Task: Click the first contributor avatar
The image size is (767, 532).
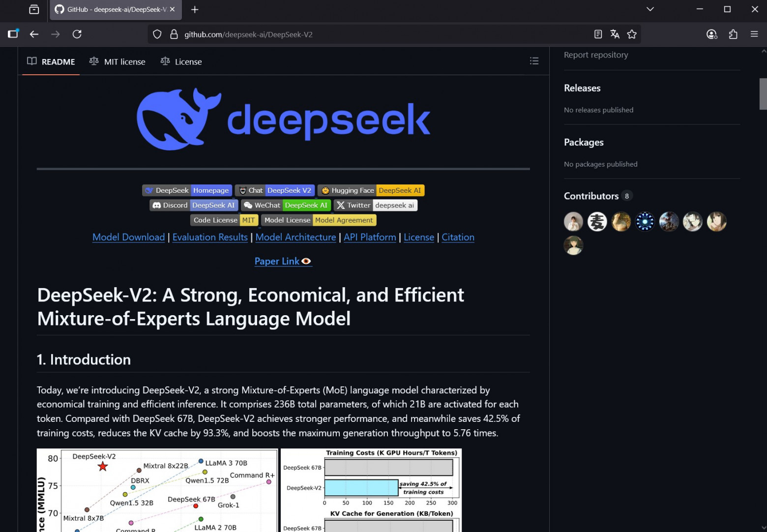Action: click(x=573, y=221)
